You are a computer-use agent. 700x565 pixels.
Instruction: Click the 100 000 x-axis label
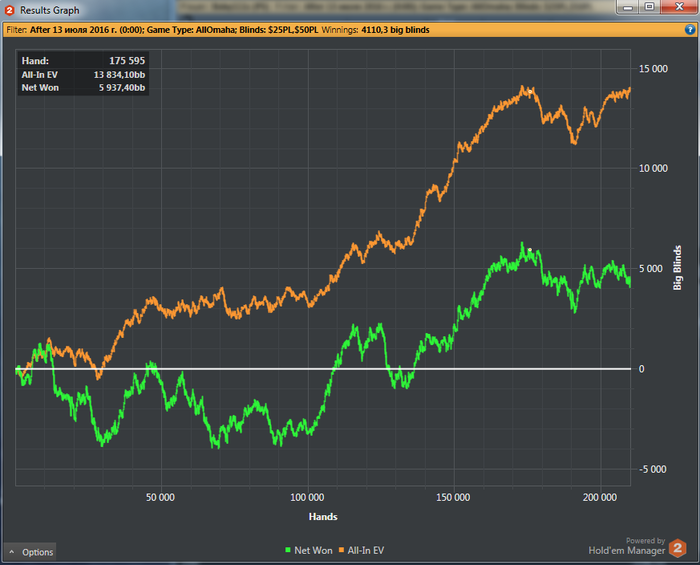coord(307,498)
